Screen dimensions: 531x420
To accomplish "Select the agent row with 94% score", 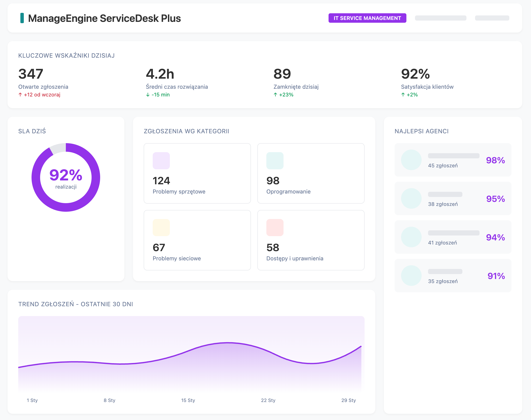I will click(453, 237).
